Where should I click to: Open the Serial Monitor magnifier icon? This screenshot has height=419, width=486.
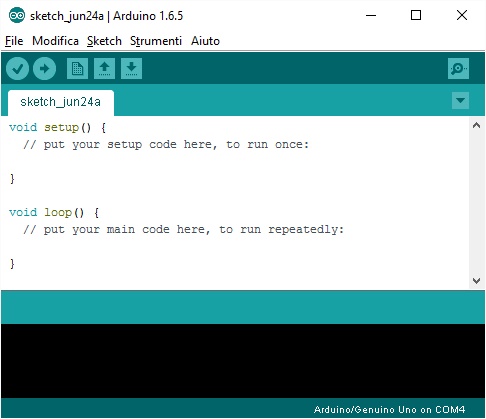(458, 69)
